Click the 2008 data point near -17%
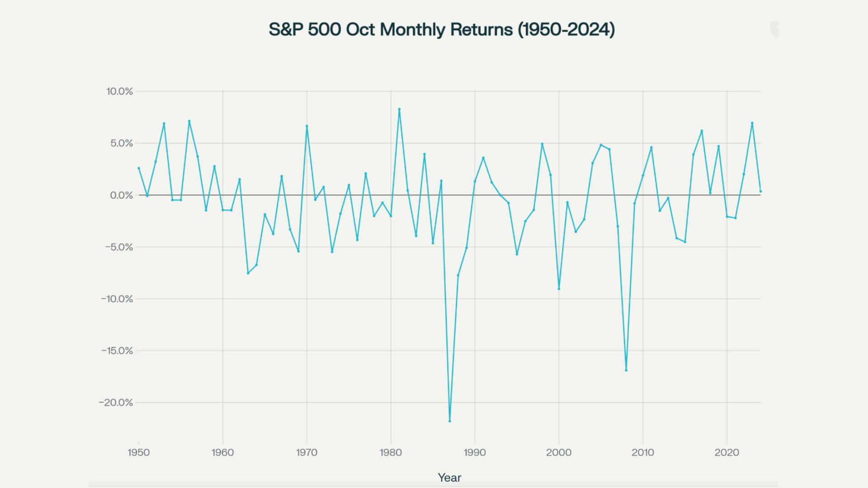 626,371
